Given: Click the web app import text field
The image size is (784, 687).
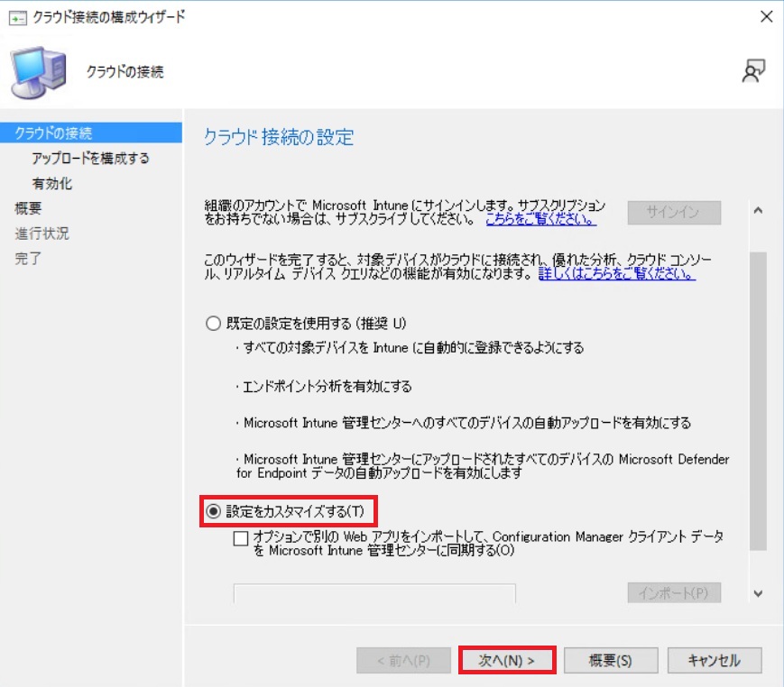Looking at the screenshot, I should pyautogui.click(x=374, y=593).
